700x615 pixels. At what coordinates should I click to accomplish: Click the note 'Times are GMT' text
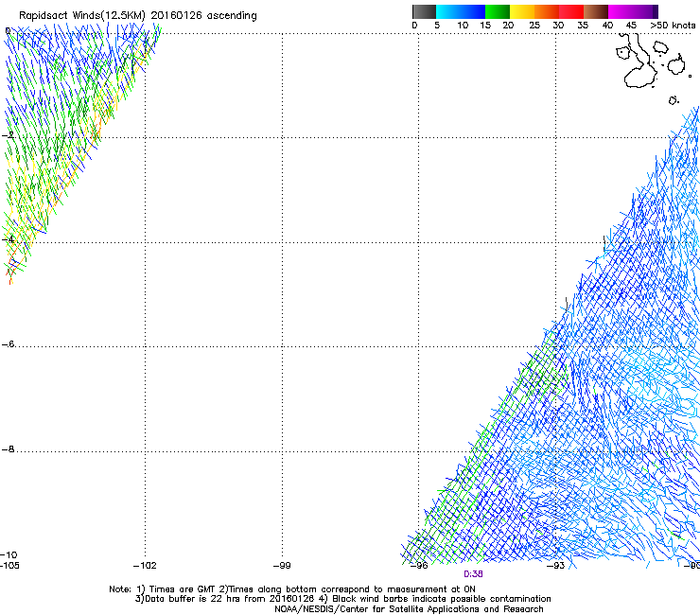point(183,589)
